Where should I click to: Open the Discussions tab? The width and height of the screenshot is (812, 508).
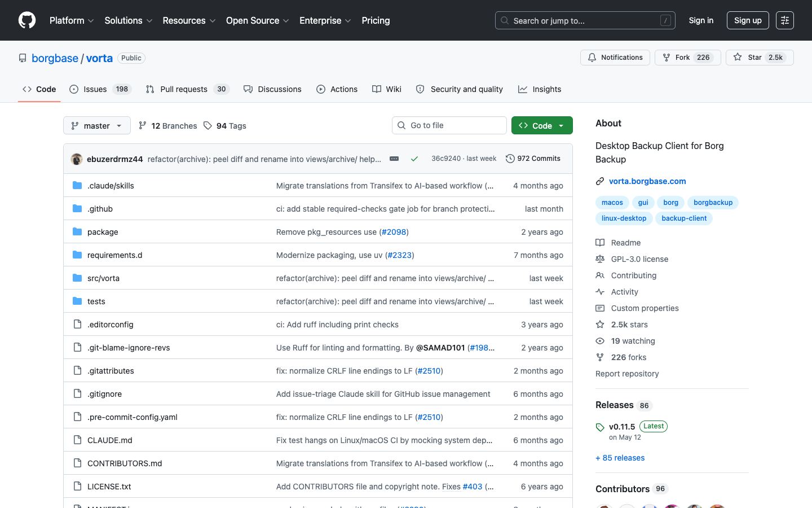(272, 89)
